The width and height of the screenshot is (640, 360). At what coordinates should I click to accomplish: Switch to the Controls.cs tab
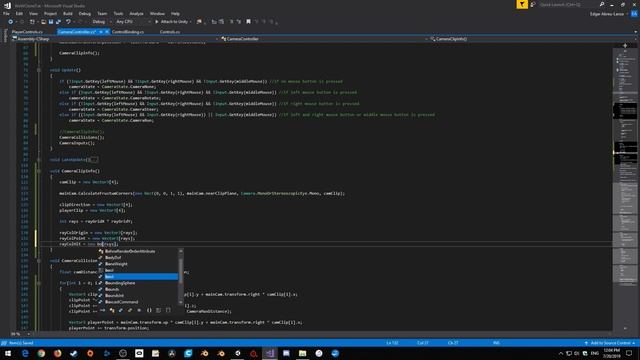point(170,32)
